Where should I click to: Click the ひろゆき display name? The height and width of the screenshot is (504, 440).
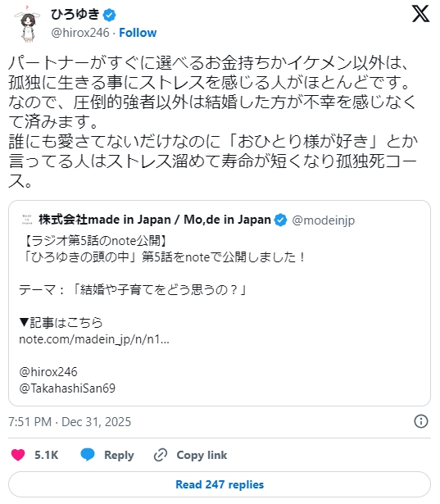(75, 15)
